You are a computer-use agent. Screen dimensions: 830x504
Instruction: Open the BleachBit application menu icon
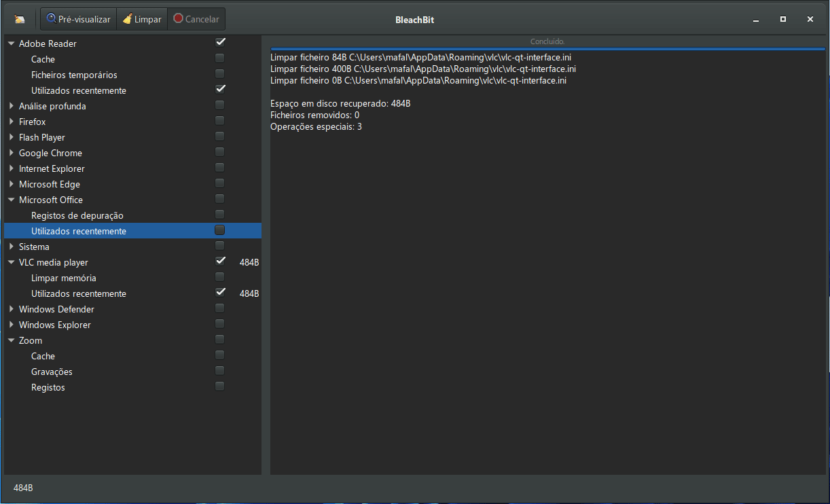click(x=20, y=19)
